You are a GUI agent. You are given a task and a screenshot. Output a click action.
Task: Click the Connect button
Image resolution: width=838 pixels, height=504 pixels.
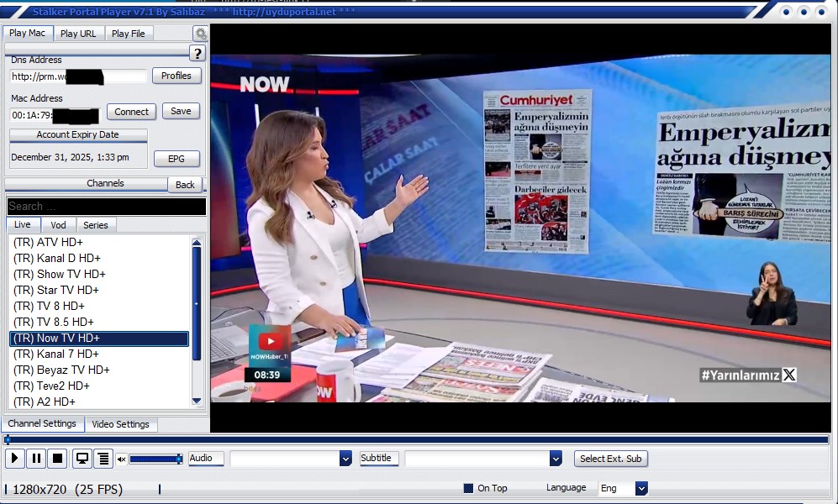coord(131,112)
